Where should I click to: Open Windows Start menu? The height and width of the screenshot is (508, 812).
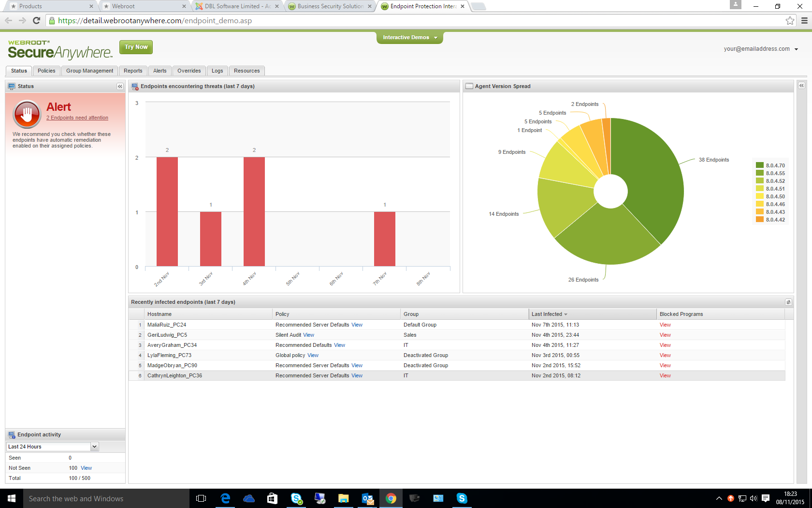pos(12,498)
